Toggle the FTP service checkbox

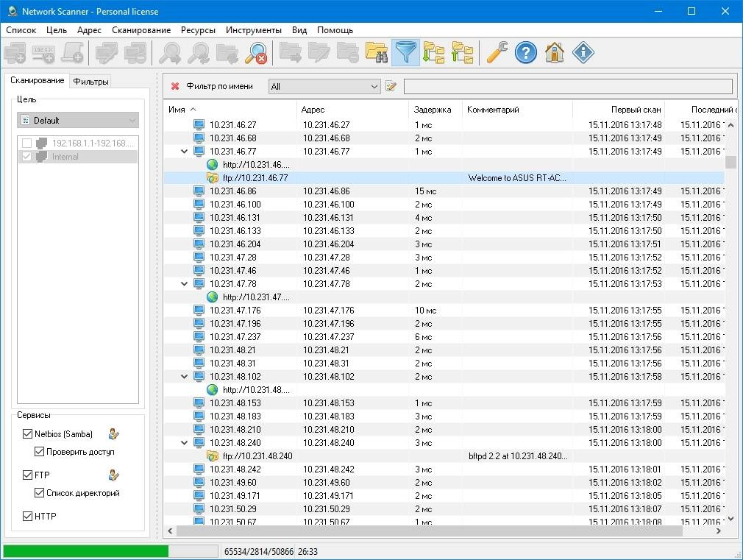coord(27,475)
